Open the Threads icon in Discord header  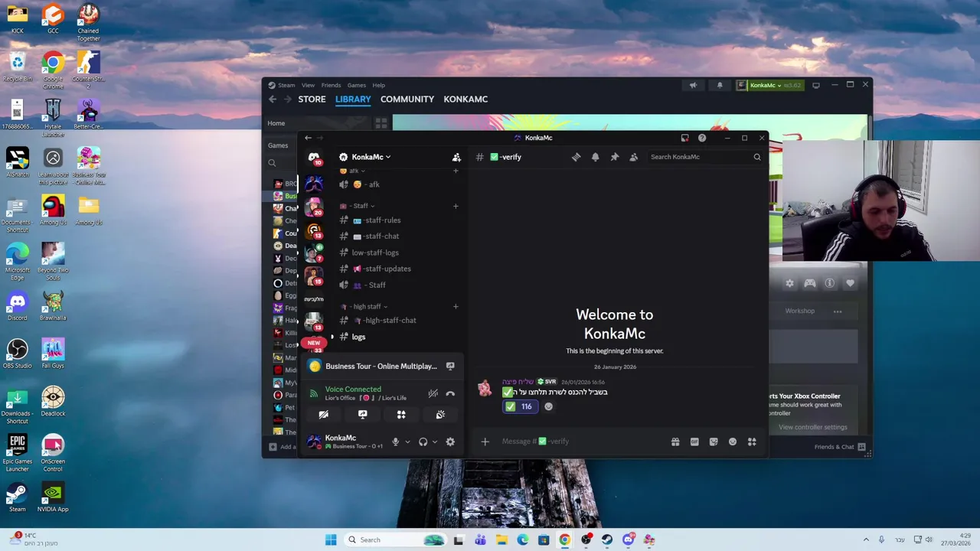pos(576,157)
